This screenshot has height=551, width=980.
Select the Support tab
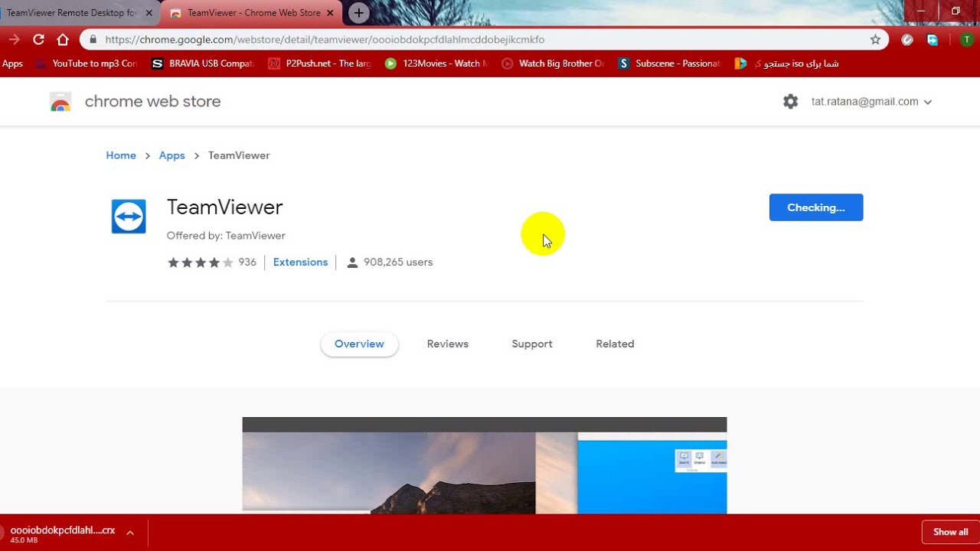coord(532,344)
